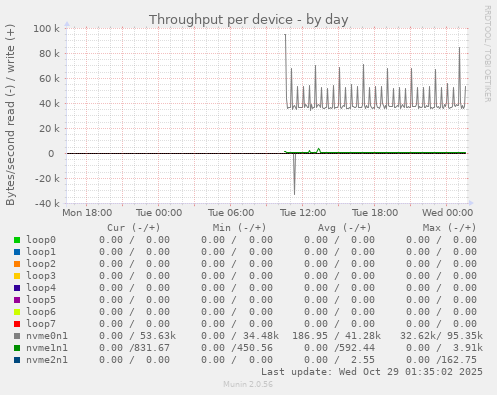This screenshot has width=497, height=395.
Task: Click the loop1 blue legend swatch
Action: tap(17, 252)
